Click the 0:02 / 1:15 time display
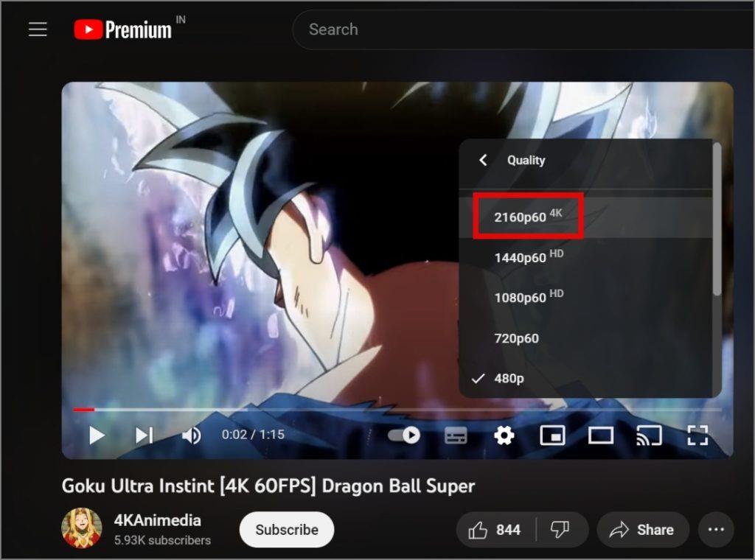Viewport: 755px width, 560px height. coord(253,435)
